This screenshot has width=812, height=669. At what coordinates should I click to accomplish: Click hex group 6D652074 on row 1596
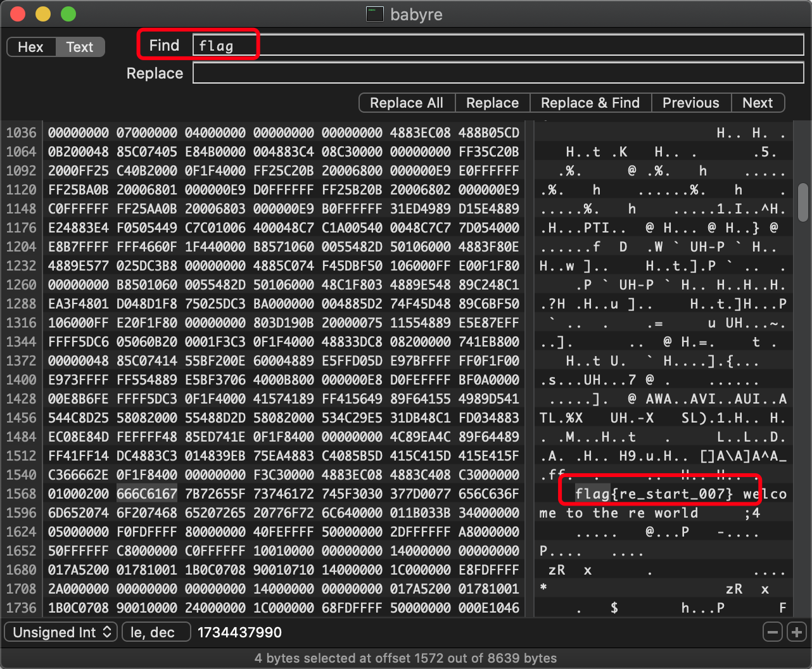point(79,513)
